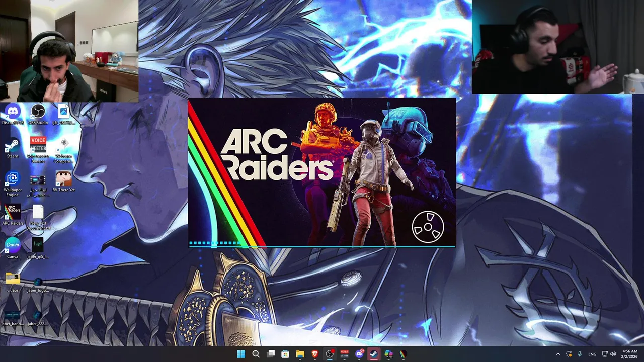Open ARC Raiders striped icon in taskbar

point(403,354)
